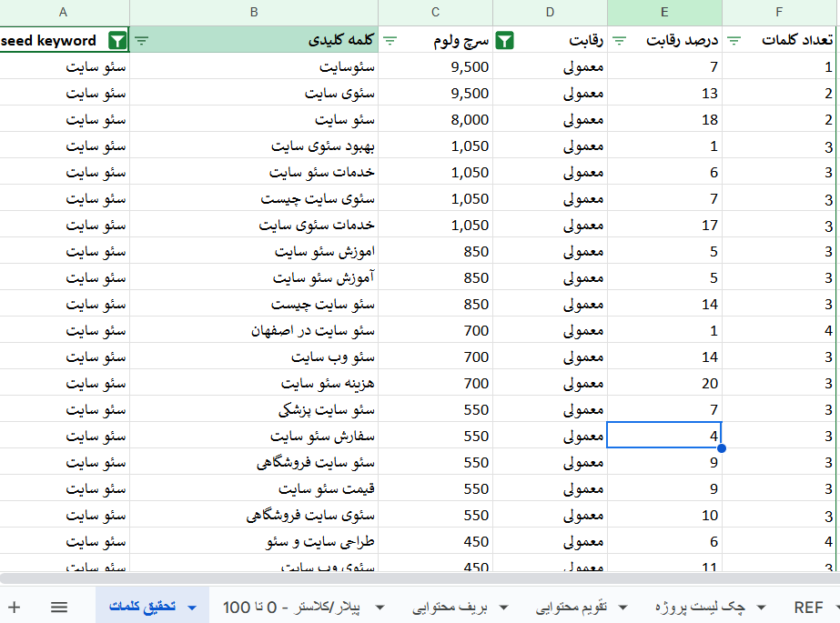Screen dimensions: 840x623
Task: Switch to the REF sheet tab
Action: click(x=807, y=607)
